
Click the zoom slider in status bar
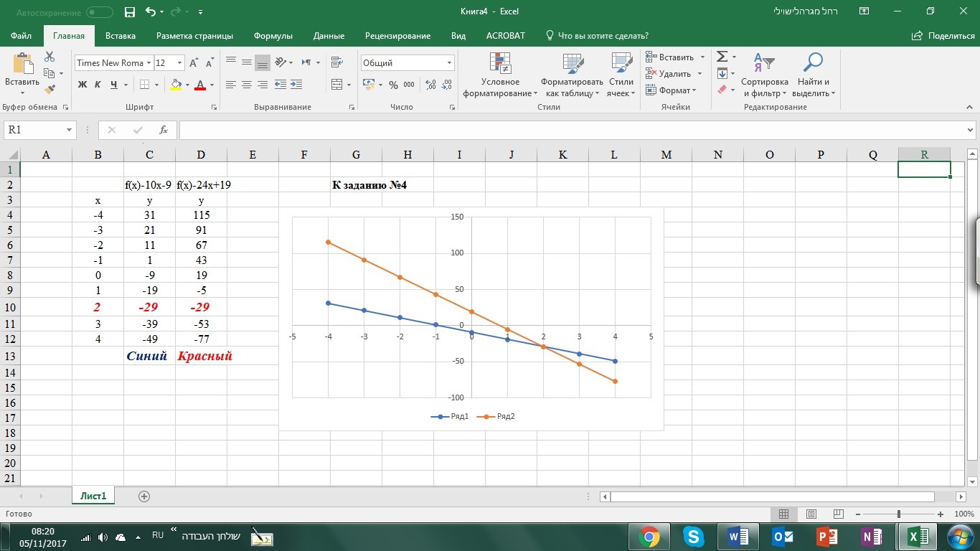point(899,514)
